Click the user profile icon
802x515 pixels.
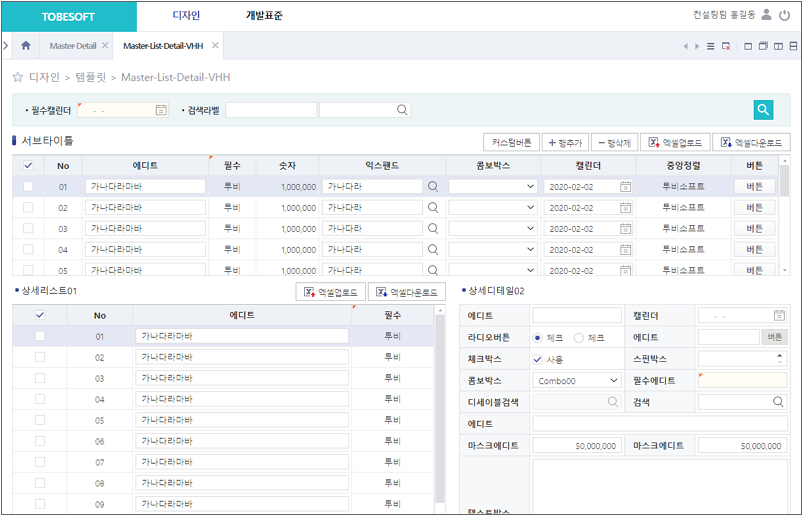tap(766, 15)
